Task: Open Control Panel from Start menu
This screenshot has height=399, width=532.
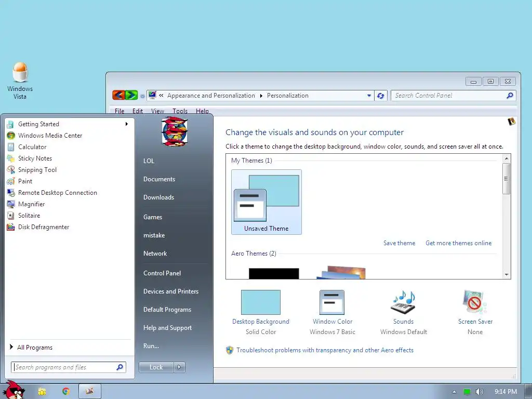Action: click(x=162, y=273)
